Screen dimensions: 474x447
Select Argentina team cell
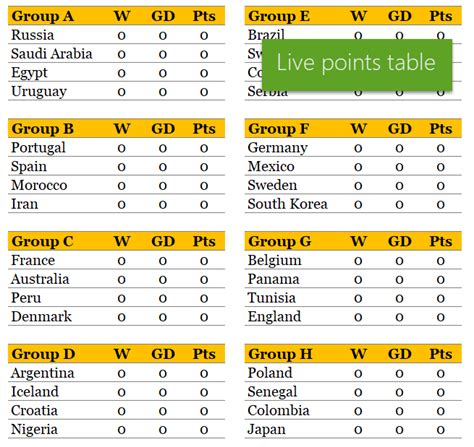point(42,373)
